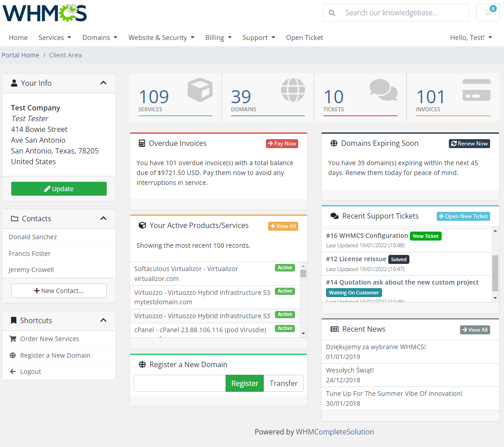Select contact Donald Sanchez
Viewport: 504px width, 447px height.
pos(59,237)
